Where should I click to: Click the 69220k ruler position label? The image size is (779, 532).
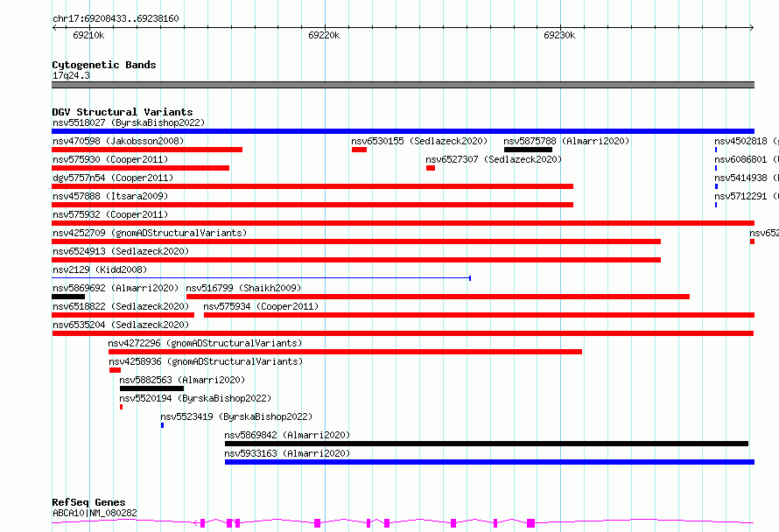coord(324,35)
